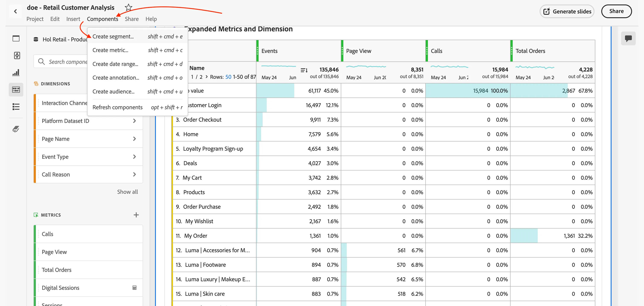
Task: Expand the Call Reason dimension
Action: [135, 174]
